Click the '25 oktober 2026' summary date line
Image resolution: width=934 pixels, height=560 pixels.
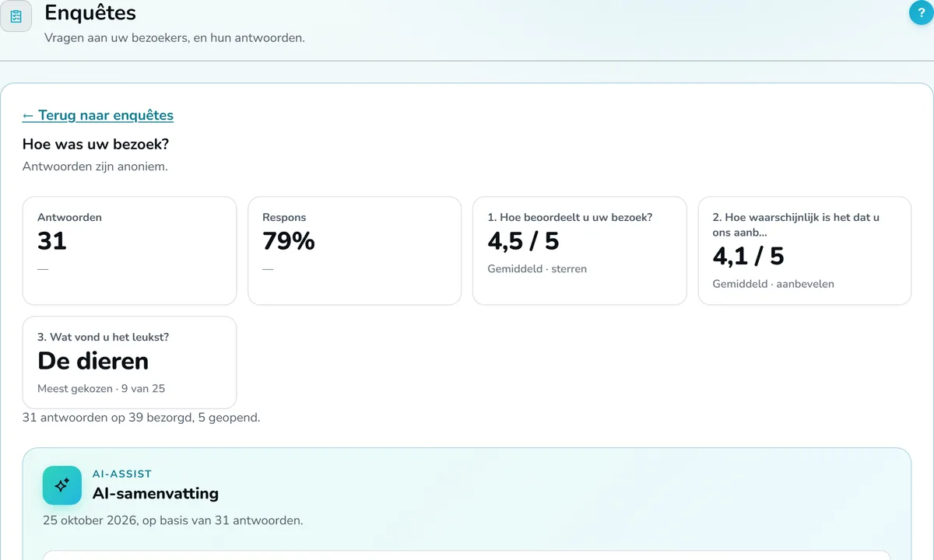click(173, 520)
